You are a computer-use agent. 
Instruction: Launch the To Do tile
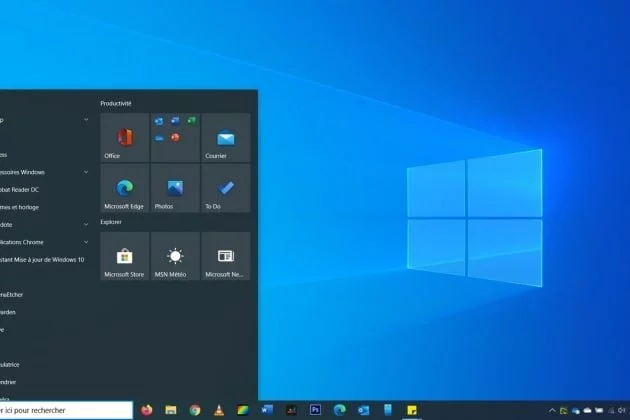coord(226,189)
